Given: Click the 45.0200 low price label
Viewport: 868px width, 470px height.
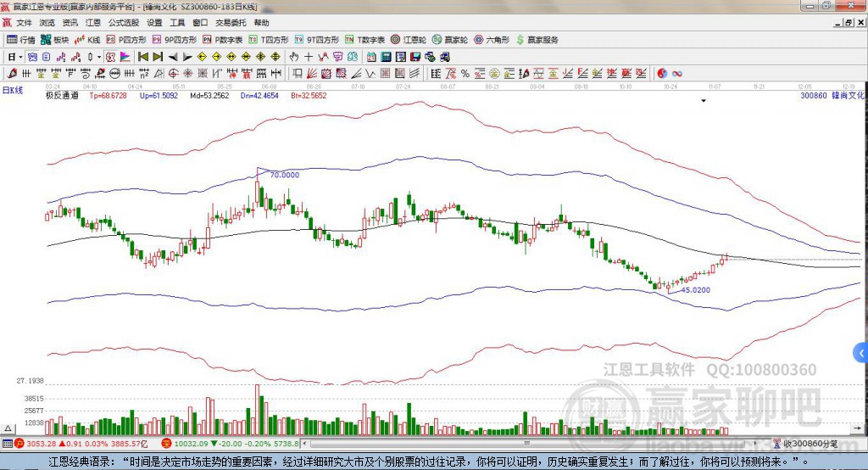Looking at the screenshot, I should tap(695, 290).
